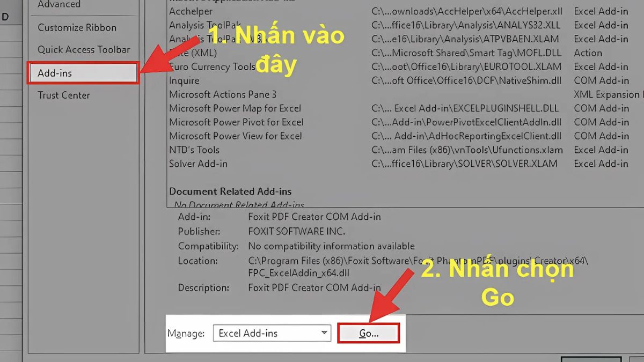Open the Add-ins options category

[x=84, y=73]
